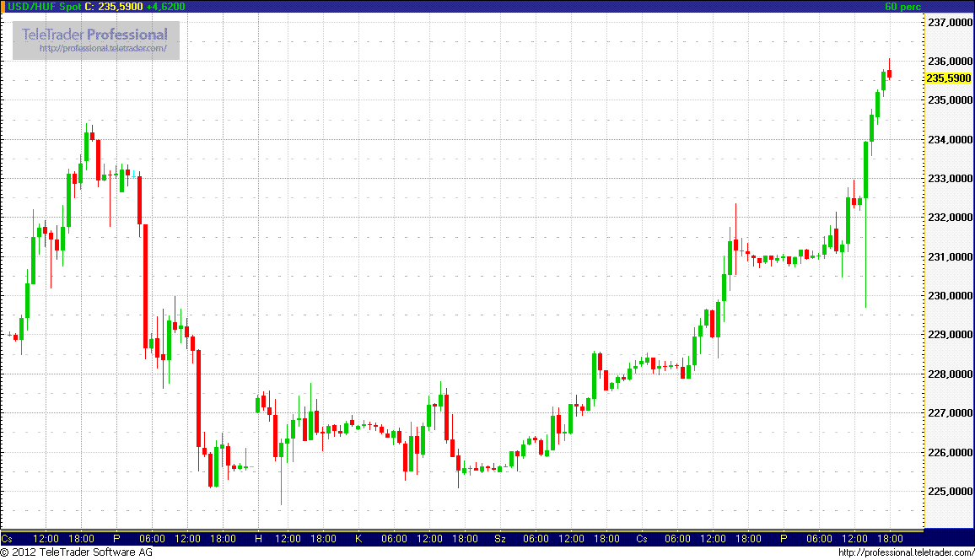Select the K day marker on time axis
Image resolution: width=975 pixels, height=560 pixels.
pos(358,539)
